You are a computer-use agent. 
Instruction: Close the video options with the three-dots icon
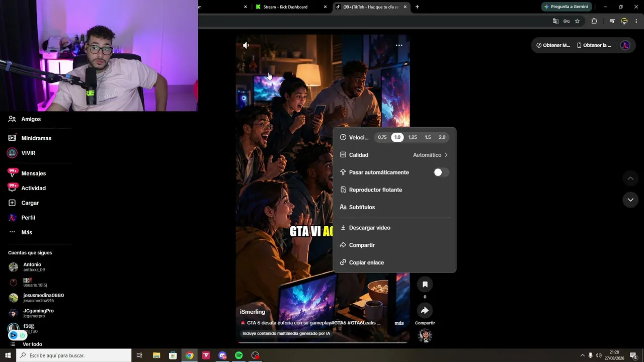[x=399, y=45]
